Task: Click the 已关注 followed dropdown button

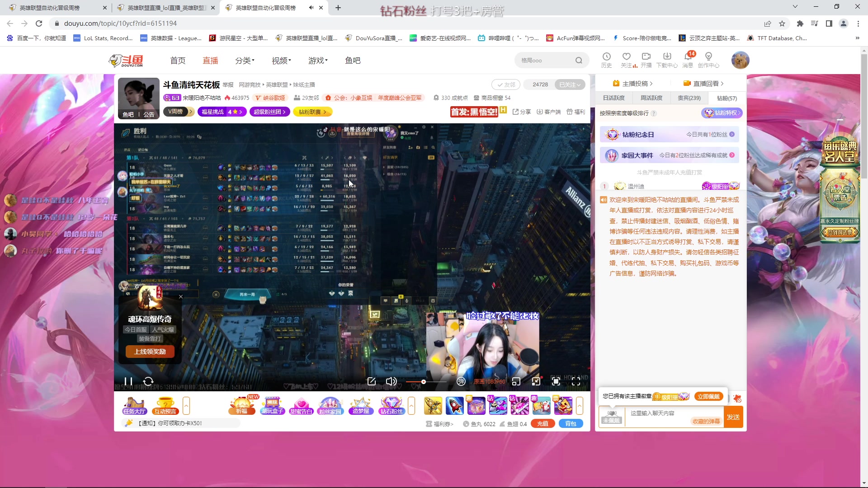Action: (x=570, y=84)
